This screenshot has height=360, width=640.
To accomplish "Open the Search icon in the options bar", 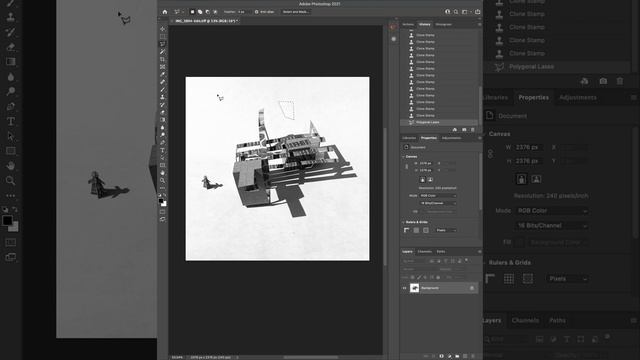I will click(x=456, y=12).
